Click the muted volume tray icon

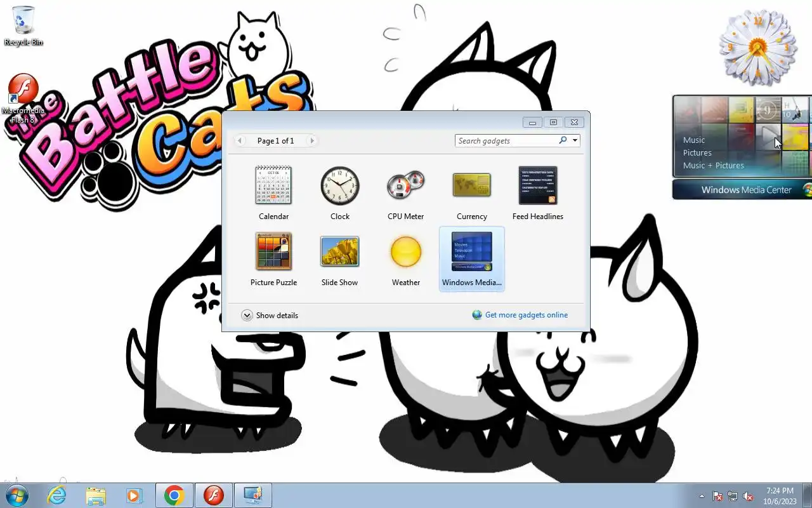tap(748, 496)
